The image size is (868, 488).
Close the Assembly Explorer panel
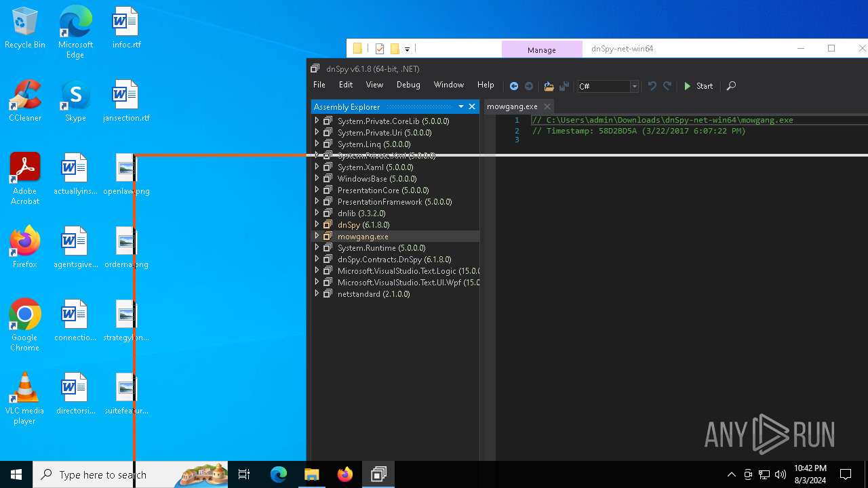tap(472, 106)
